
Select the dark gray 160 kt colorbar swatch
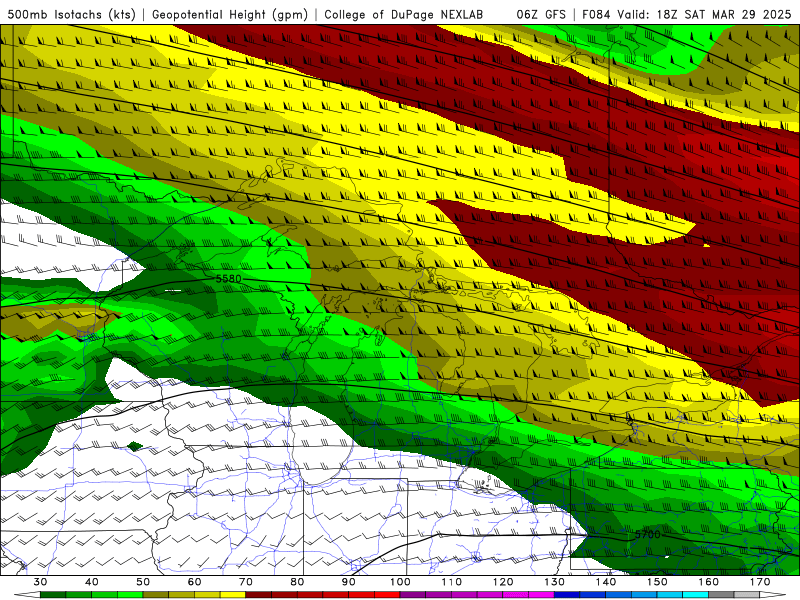721,595
